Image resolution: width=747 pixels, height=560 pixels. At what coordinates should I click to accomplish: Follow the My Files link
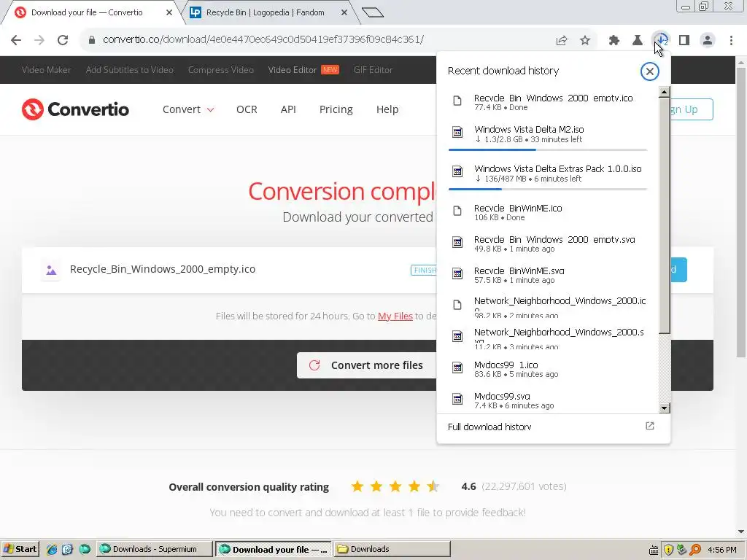click(x=395, y=316)
